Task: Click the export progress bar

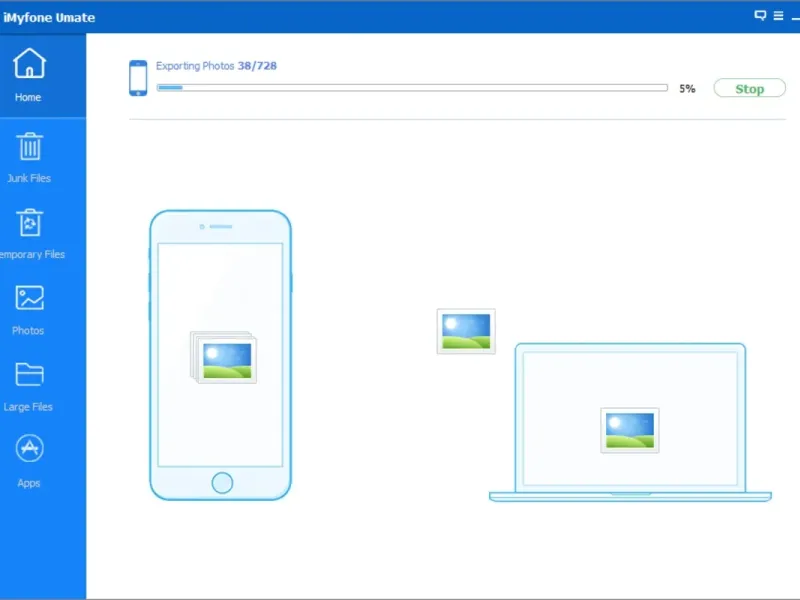Action: point(412,88)
